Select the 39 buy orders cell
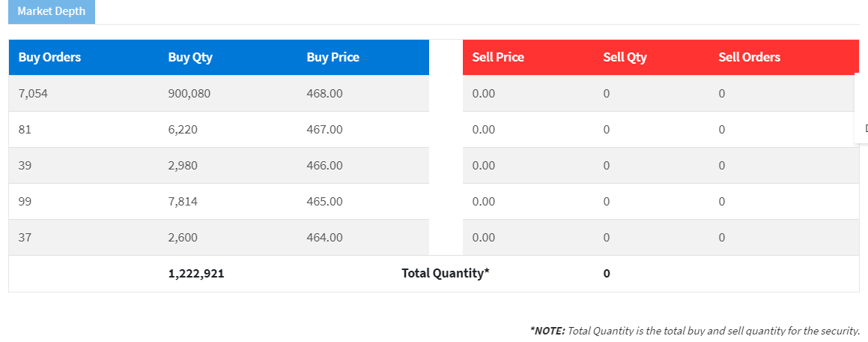Viewport: 868px width, 342px height. click(25, 166)
